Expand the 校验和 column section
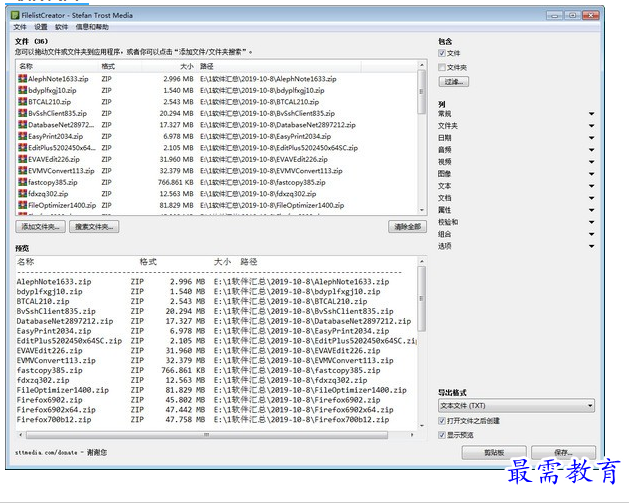The height and width of the screenshot is (503, 629). click(591, 222)
